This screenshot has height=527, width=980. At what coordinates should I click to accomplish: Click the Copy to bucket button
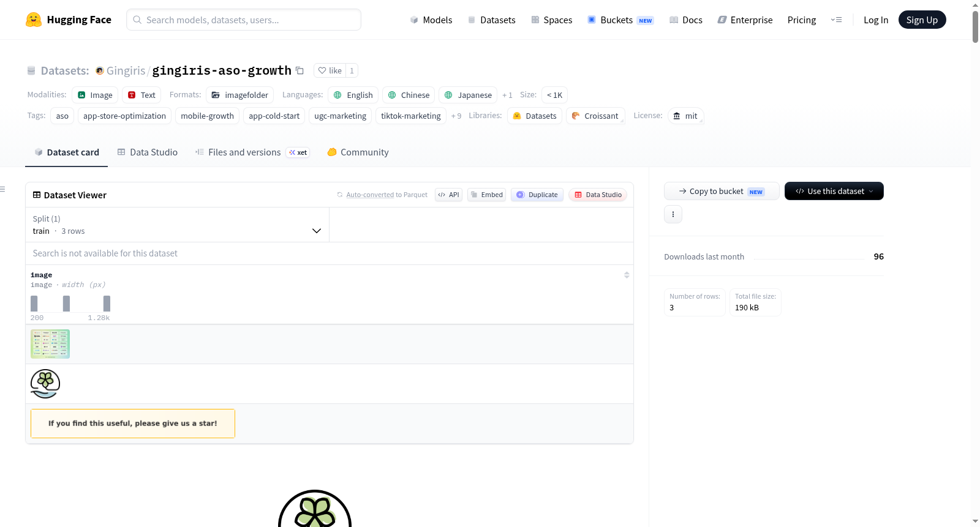[x=722, y=191]
